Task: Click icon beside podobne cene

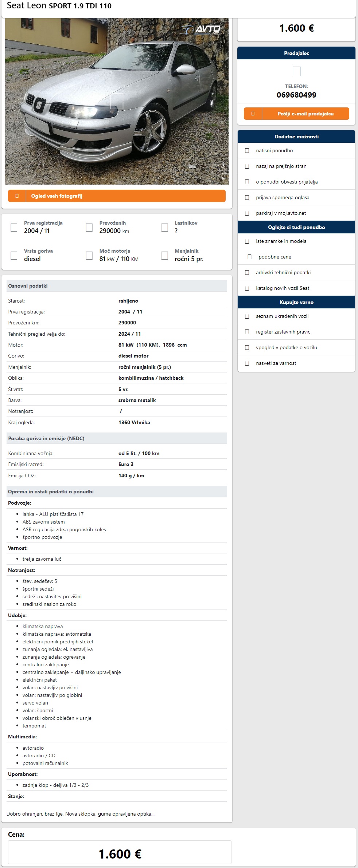Action: click(250, 257)
